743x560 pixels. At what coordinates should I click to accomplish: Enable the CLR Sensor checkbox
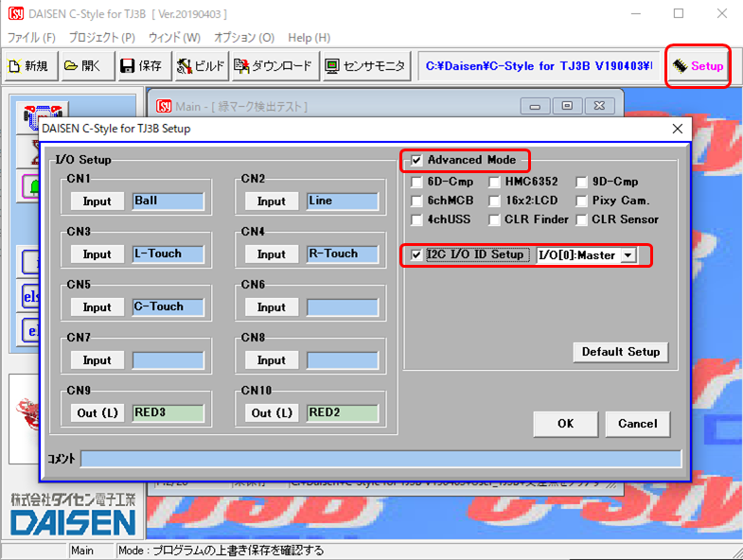click(x=581, y=219)
